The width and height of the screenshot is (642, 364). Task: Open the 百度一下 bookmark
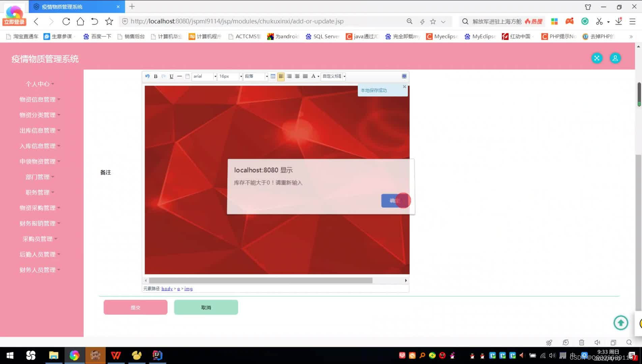(x=97, y=36)
